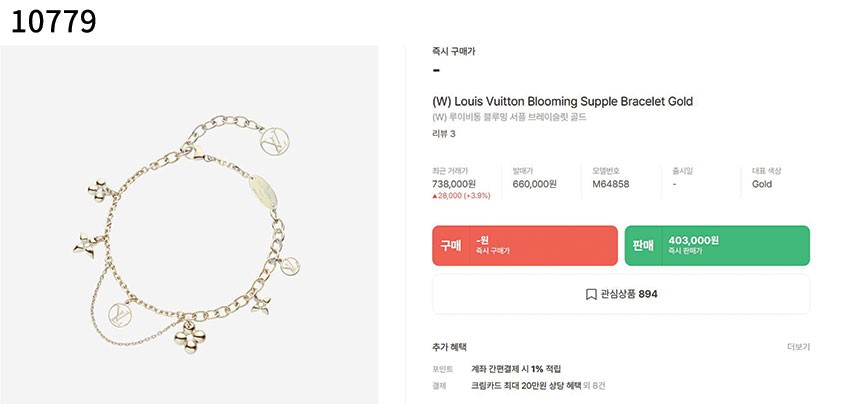The height and width of the screenshot is (404, 860).
Task: Click the bookmark icon on 관심상품
Action: coord(591,294)
